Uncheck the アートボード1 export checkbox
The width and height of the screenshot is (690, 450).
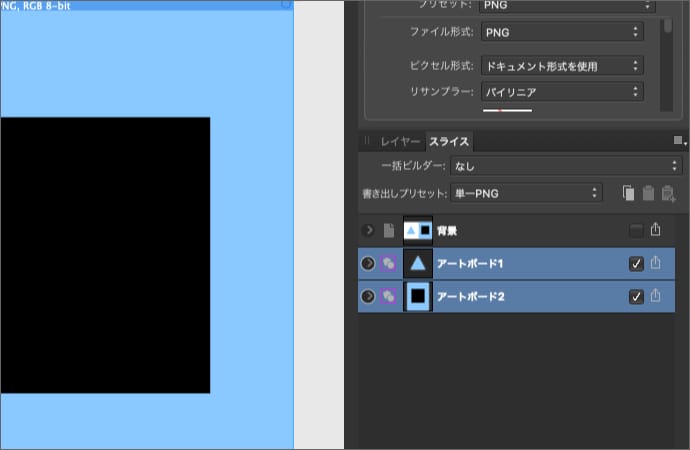pos(636,264)
